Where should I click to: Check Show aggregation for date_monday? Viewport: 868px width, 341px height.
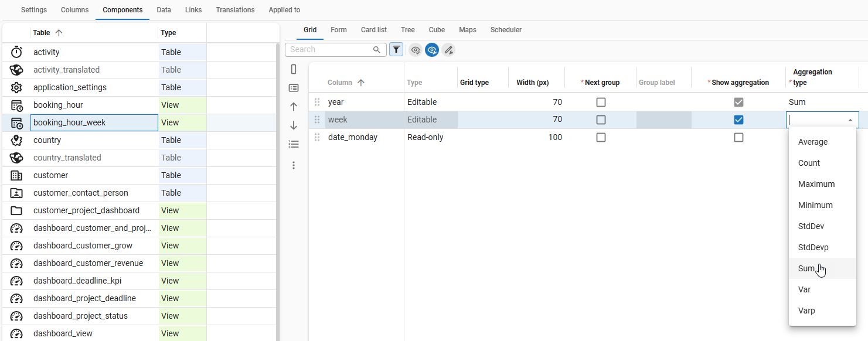click(738, 137)
